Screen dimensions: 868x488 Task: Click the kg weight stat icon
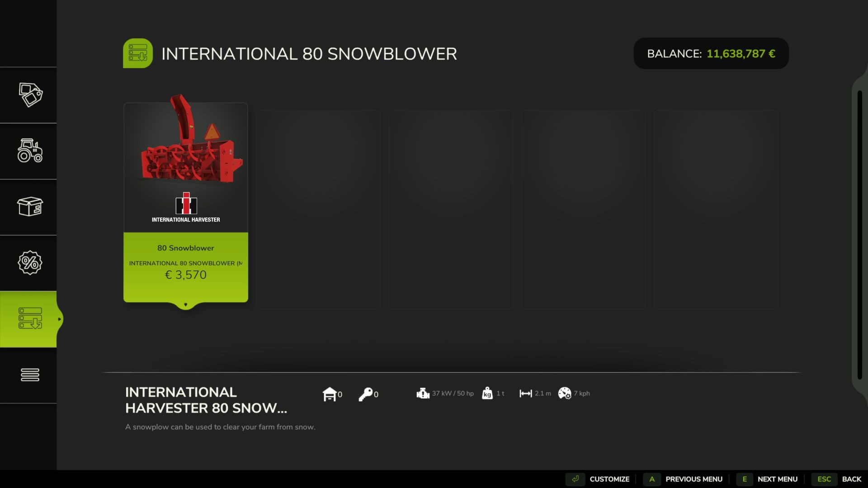point(487,394)
